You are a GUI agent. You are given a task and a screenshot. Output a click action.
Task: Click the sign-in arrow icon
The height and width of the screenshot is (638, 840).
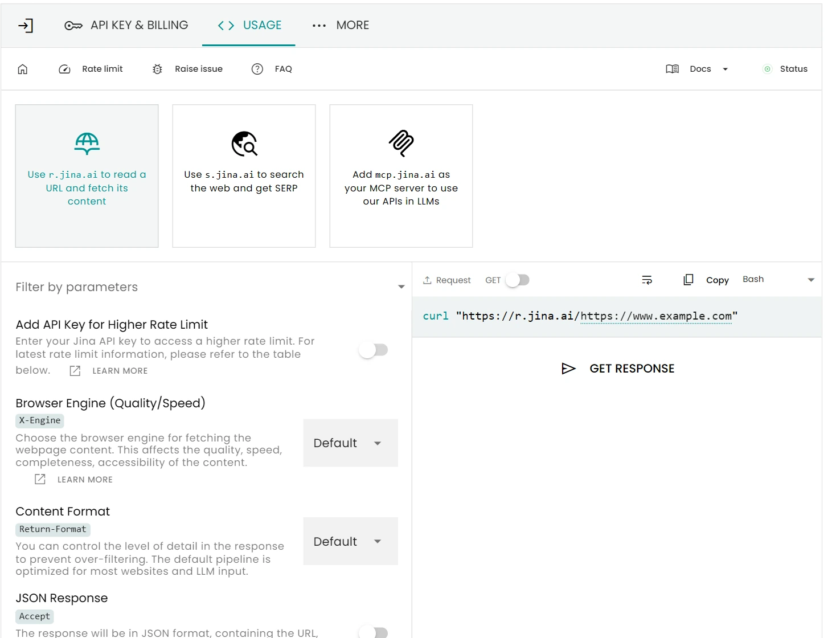(x=26, y=26)
